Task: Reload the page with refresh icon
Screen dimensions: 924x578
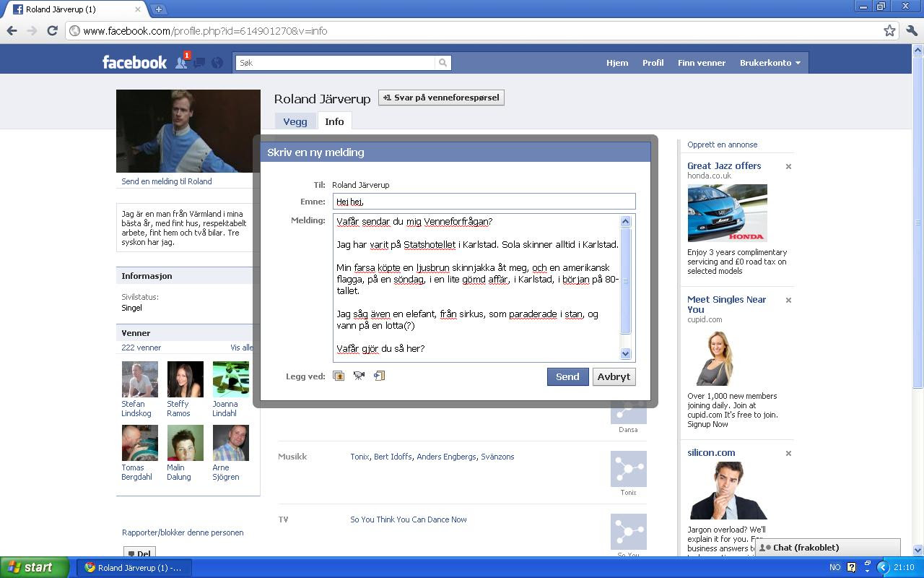Action: [x=52, y=30]
